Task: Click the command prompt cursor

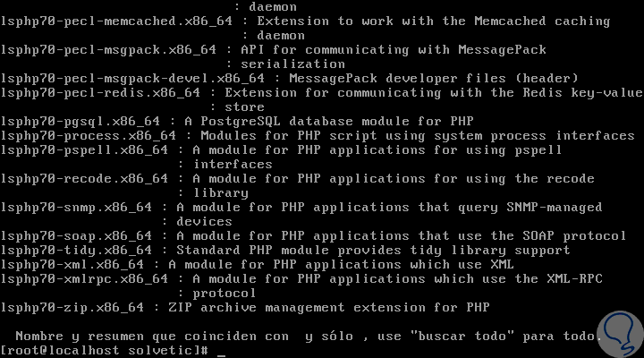Action: pos(221,351)
